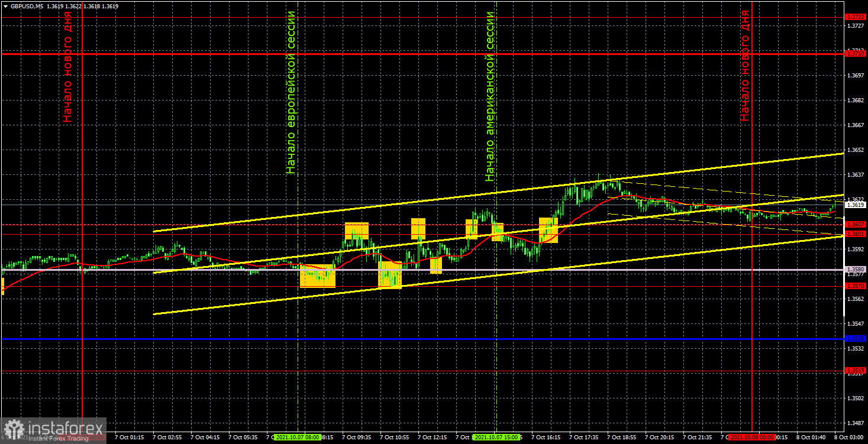Click the red 1.3710 price tag
This screenshot has width=868, height=444.
(856, 54)
